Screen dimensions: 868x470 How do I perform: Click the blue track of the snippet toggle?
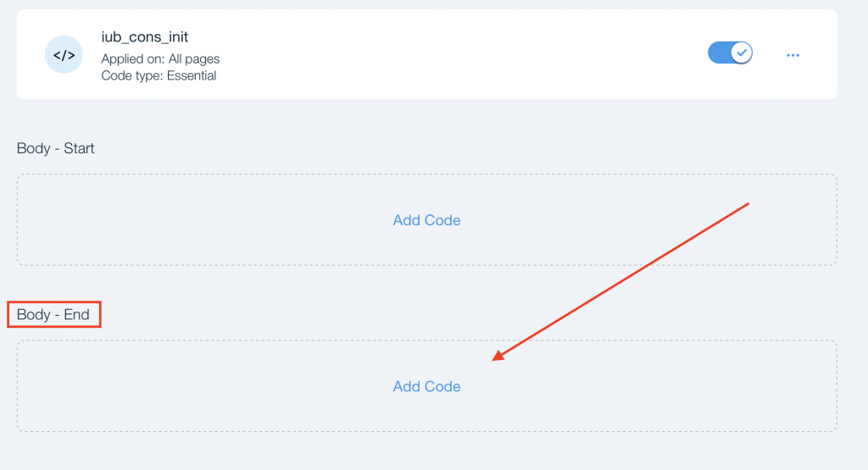tap(719, 53)
